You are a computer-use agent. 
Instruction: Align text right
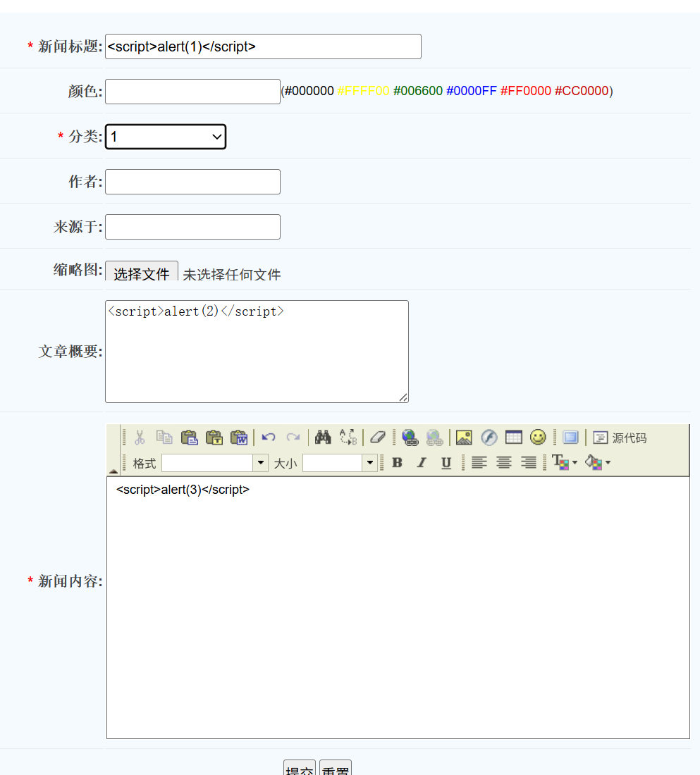tap(528, 463)
